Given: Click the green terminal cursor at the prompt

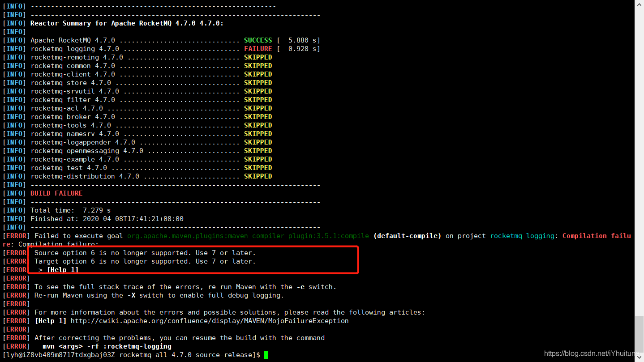Looking at the screenshot, I should [x=266, y=355].
